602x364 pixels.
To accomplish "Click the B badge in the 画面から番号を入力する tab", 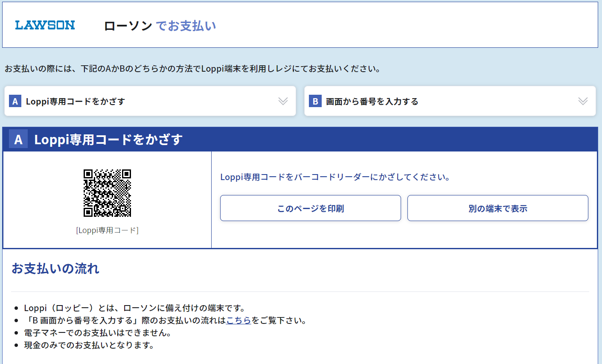I will click(x=315, y=101).
